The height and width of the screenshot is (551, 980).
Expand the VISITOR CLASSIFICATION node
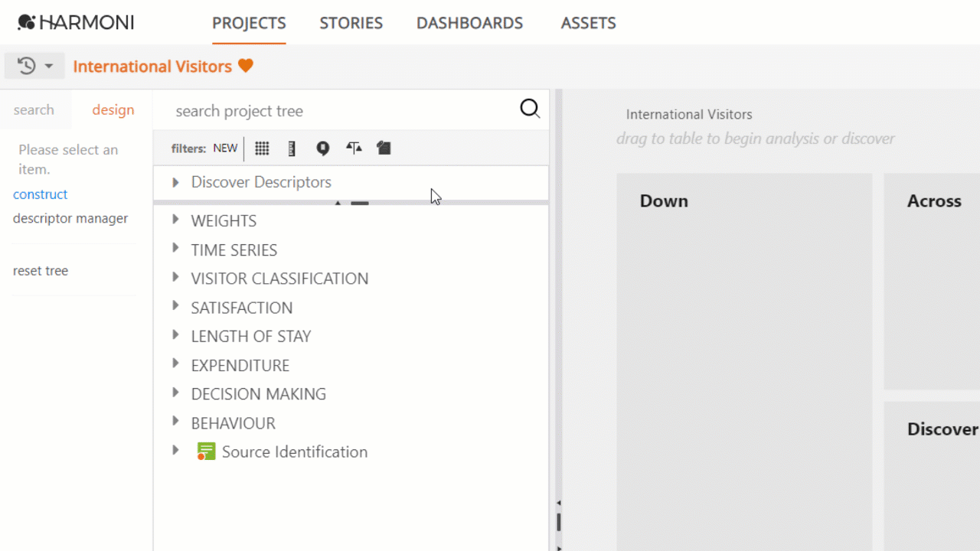tap(175, 277)
